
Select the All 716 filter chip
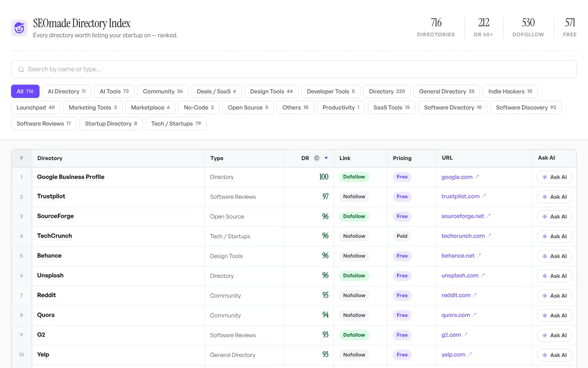pyautogui.click(x=25, y=92)
